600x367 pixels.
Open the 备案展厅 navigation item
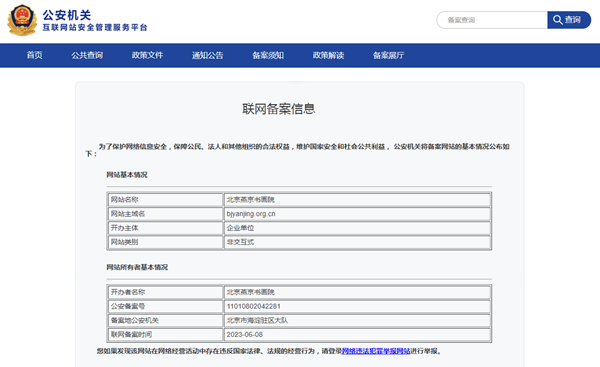coord(388,55)
